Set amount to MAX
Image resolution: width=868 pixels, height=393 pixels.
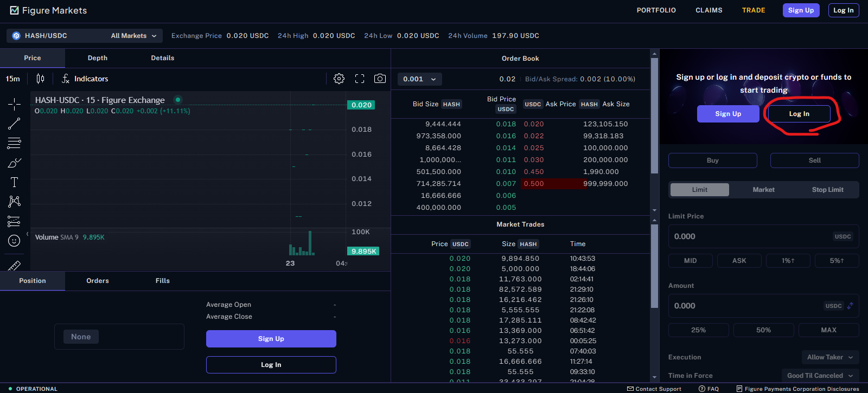pyautogui.click(x=829, y=330)
